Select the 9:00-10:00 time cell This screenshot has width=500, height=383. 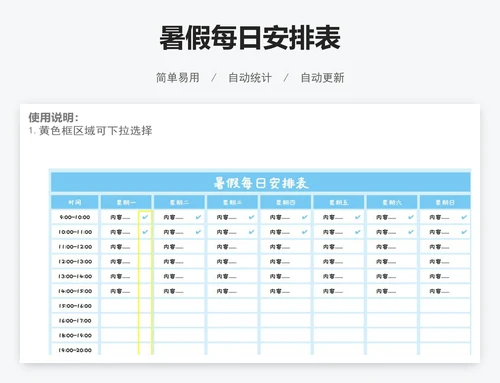click(75, 217)
